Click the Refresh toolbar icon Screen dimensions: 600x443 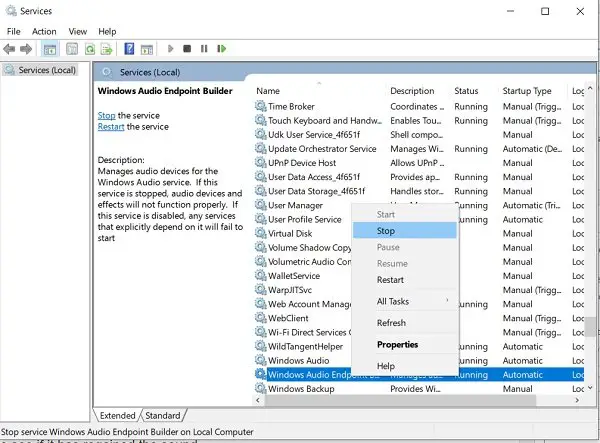tap(90, 48)
